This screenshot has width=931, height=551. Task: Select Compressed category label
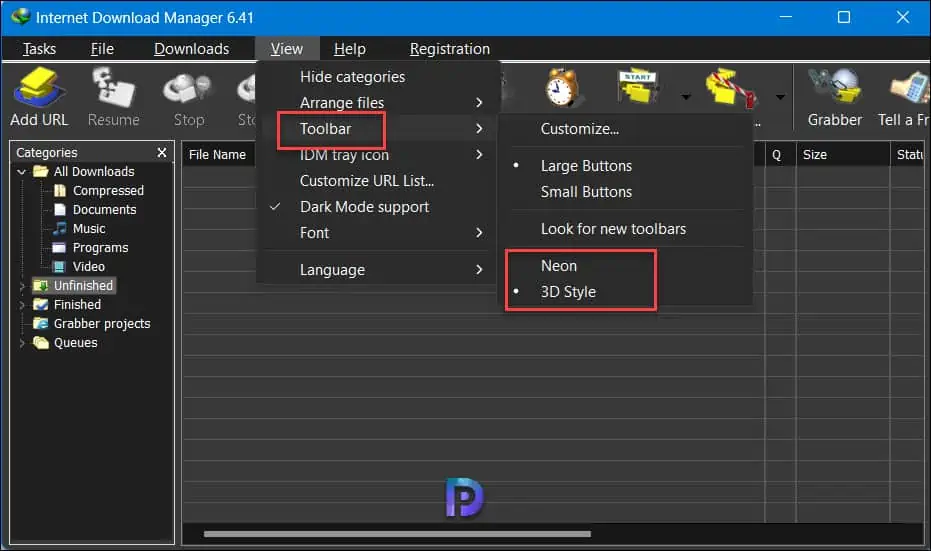click(108, 191)
